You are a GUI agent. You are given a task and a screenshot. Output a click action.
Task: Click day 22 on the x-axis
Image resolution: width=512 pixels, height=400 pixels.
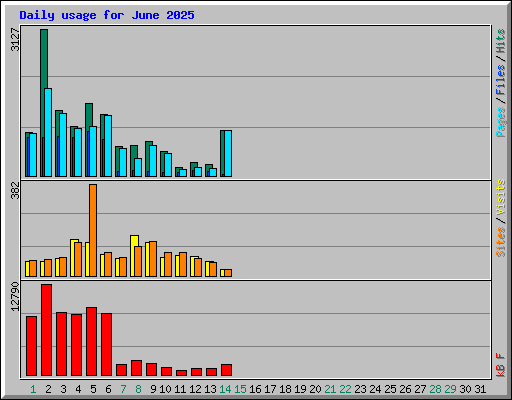345,389
